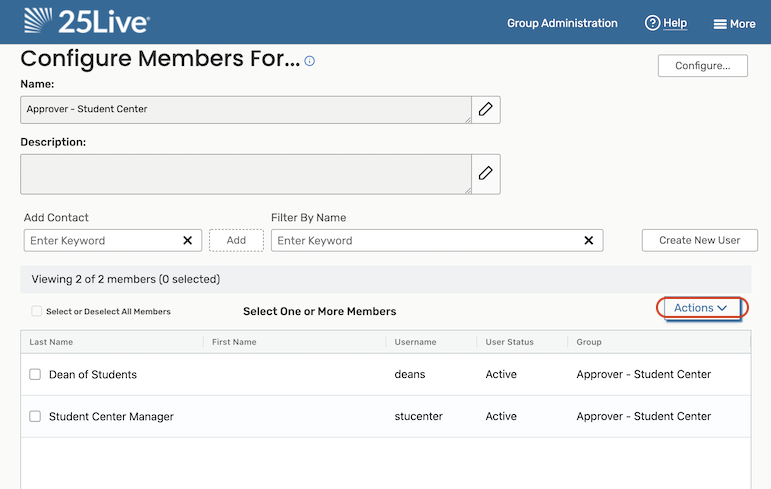
Task: Toggle Select or Deselect All Members checkbox
Action: click(37, 311)
